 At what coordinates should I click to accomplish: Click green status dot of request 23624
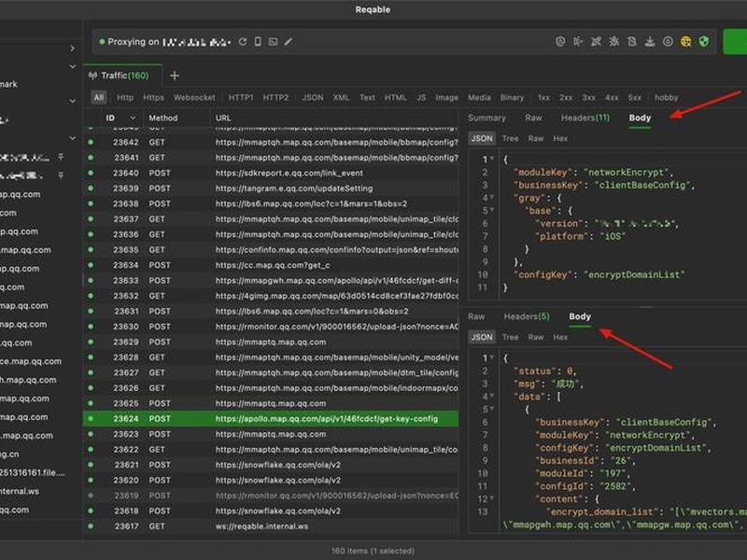91,418
